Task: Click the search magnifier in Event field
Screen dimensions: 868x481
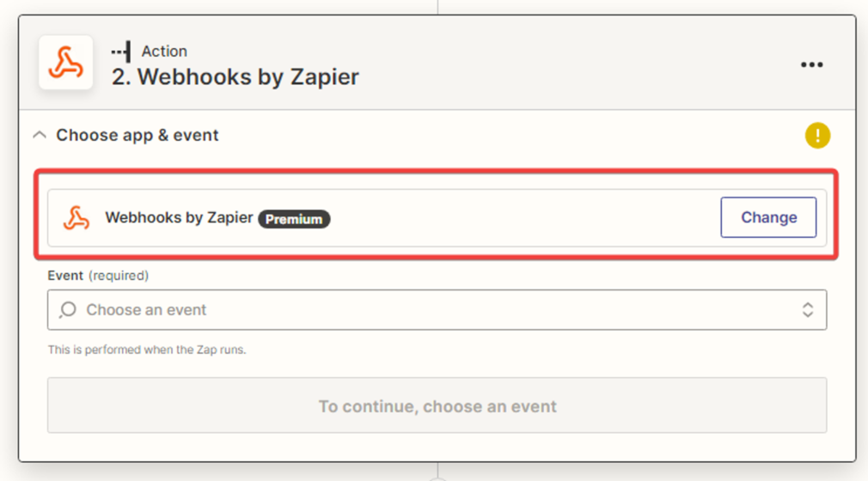Action: coord(68,310)
